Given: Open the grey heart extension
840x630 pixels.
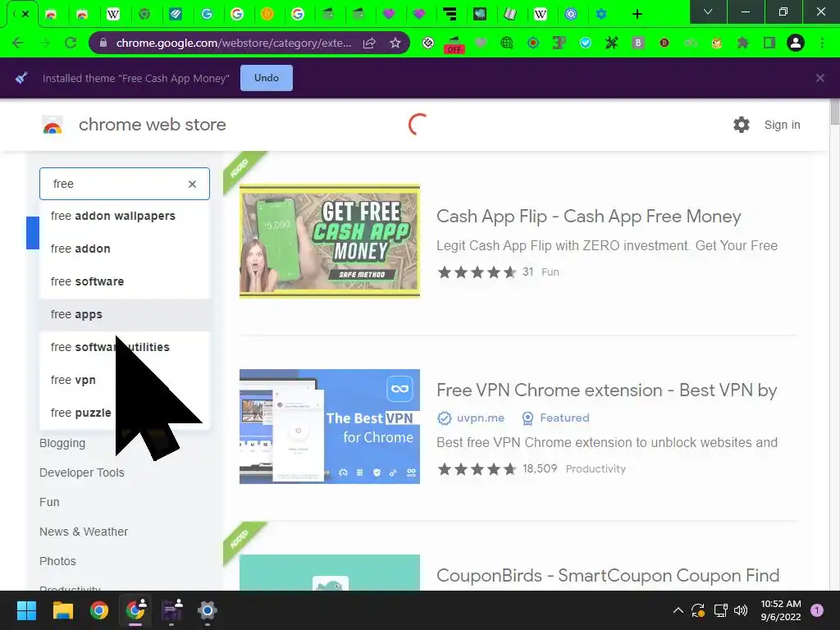Looking at the screenshot, I should tap(481, 43).
